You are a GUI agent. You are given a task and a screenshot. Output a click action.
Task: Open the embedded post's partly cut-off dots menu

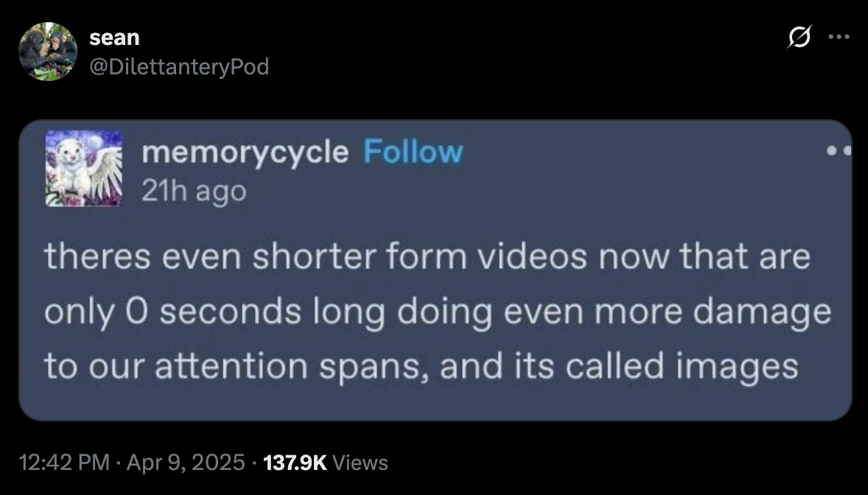pos(838,150)
